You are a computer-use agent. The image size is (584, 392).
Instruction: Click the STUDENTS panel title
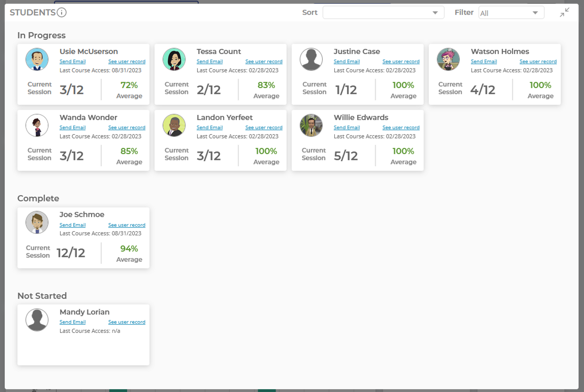[33, 12]
